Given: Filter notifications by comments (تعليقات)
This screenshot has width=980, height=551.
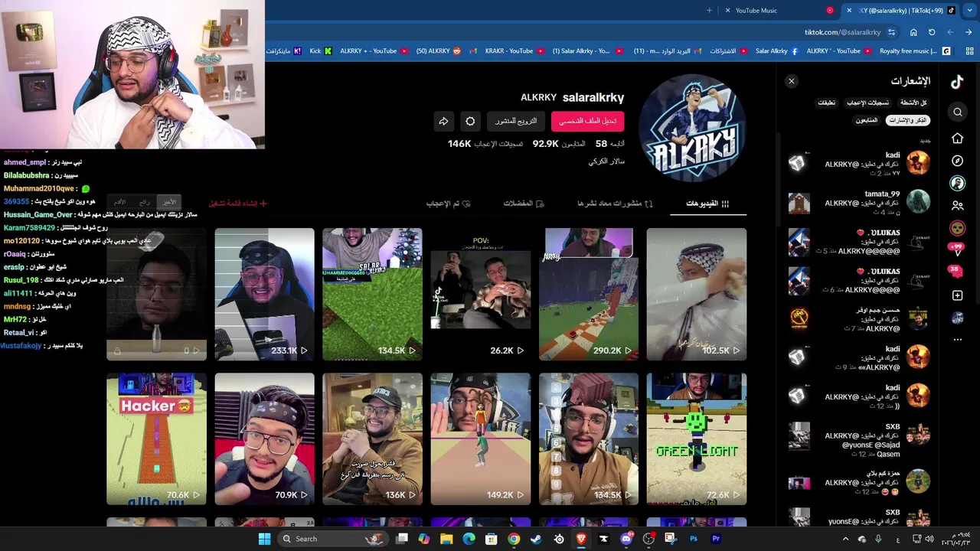Looking at the screenshot, I should tap(827, 103).
